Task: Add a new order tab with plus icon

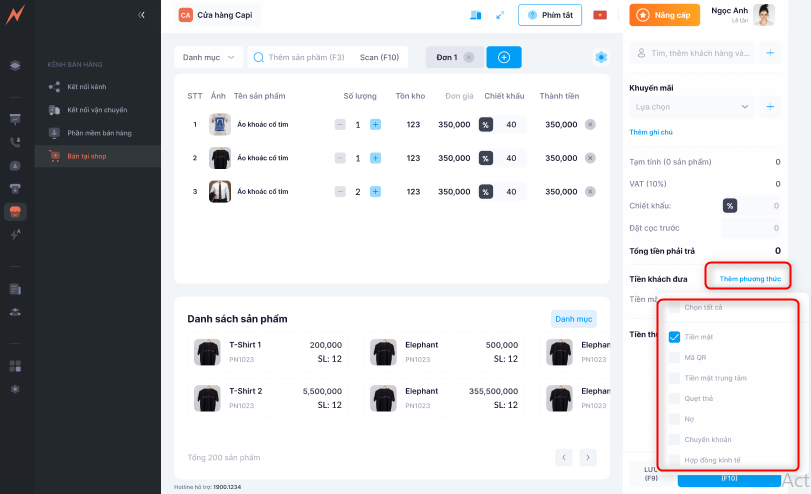Action: coord(503,57)
